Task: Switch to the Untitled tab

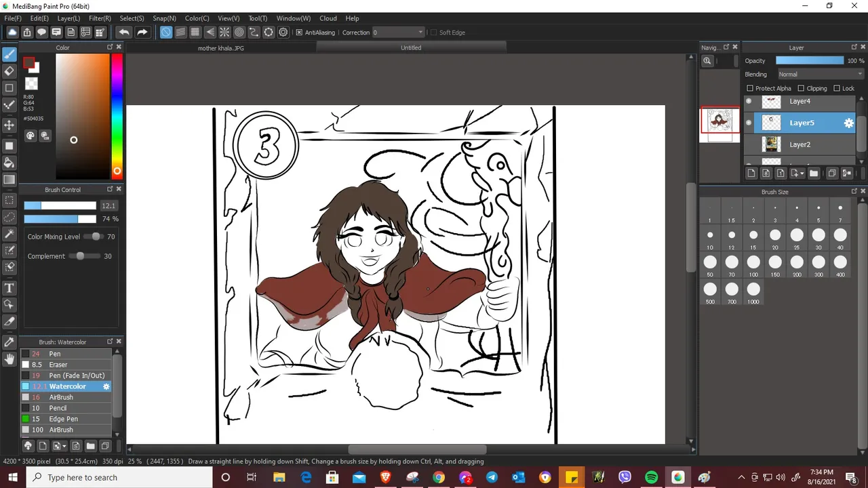Action: click(411, 48)
